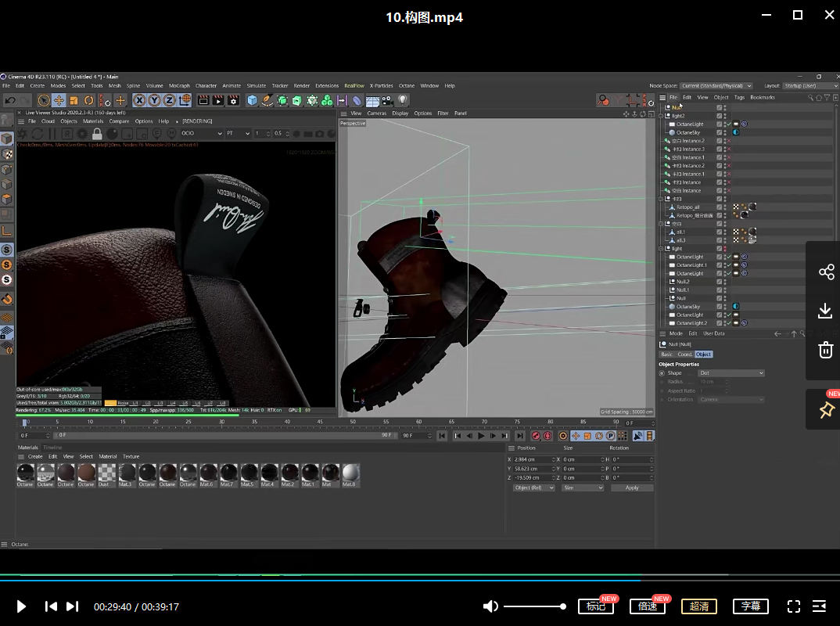This screenshot has height=626, width=840.
Task: Open the Shape dropdown set to Dot
Action: coord(731,373)
